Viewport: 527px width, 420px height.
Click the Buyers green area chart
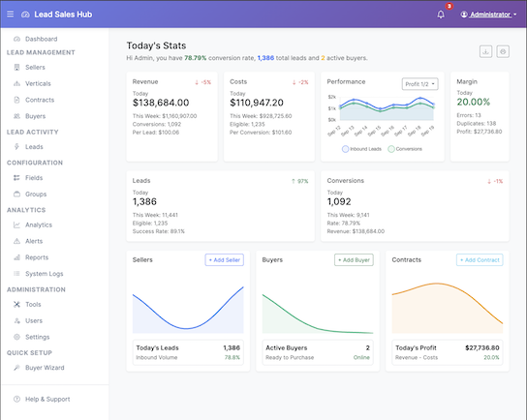[318, 313]
